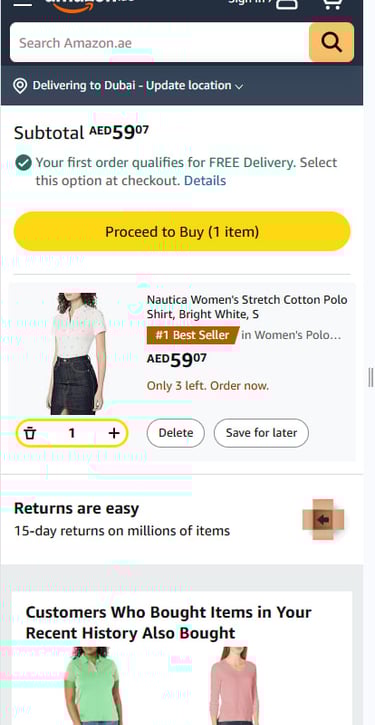Expand the Update location dropdown chevron
Screen dimensions: 375x725
click(x=239, y=86)
